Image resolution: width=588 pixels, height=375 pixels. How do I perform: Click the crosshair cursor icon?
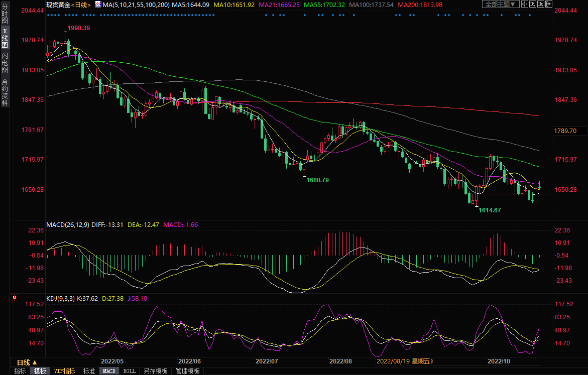[x=525, y=4]
